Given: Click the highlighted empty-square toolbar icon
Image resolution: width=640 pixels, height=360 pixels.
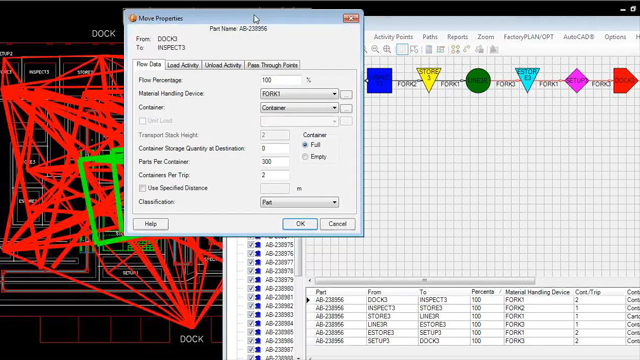Looking at the screenshot, I should tap(402, 49).
